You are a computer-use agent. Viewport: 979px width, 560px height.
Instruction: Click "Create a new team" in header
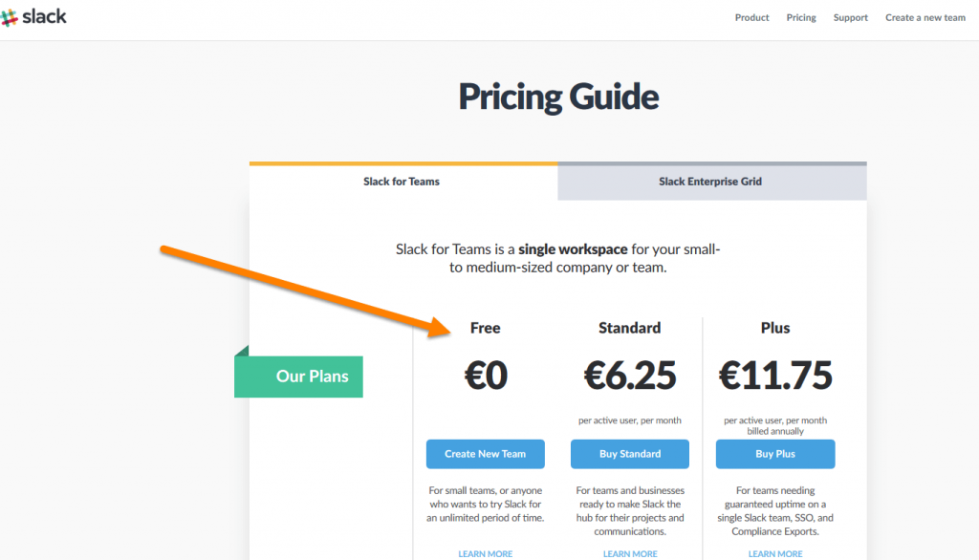pyautogui.click(x=925, y=17)
